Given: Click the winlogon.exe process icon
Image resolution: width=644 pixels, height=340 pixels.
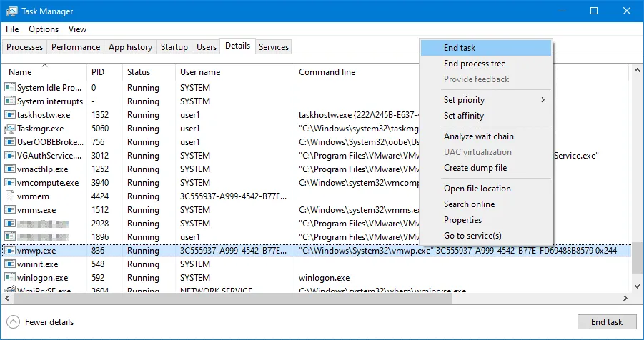Looking at the screenshot, I should (x=10, y=278).
